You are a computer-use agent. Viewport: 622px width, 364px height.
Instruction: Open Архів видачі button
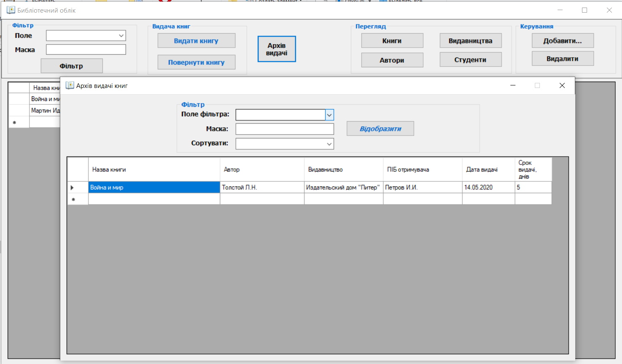(277, 49)
